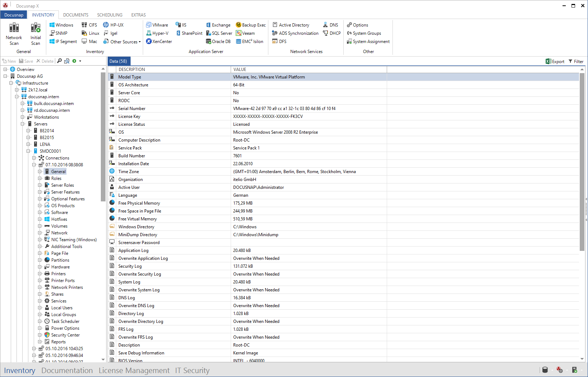The height and width of the screenshot is (377, 588).
Task: Open the Filter option
Action: 576,61
